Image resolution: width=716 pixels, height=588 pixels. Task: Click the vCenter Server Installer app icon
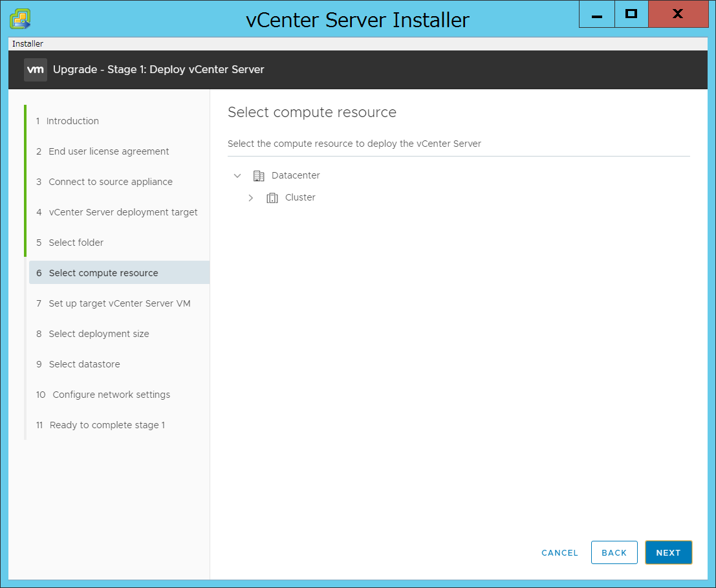[20, 19]
